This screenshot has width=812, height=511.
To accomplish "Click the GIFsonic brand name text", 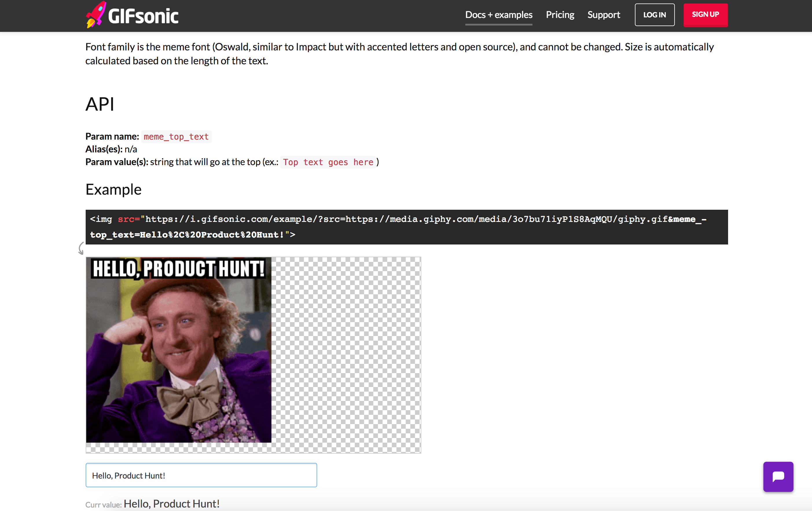I will (143, 16).
